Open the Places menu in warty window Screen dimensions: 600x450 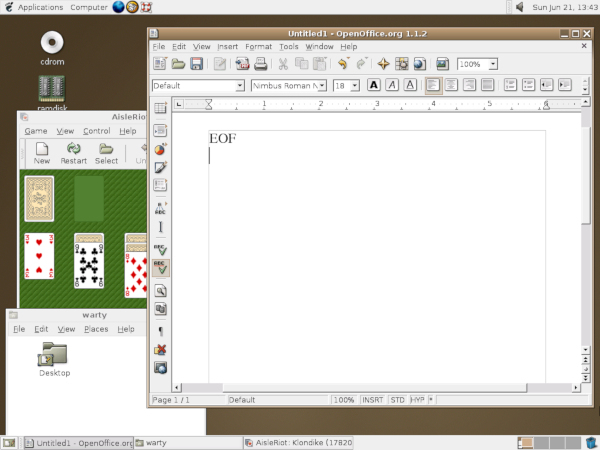(96, 329)
